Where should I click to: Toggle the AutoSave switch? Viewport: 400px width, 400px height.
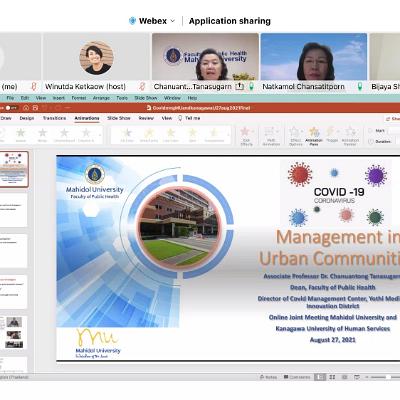pos(11,108)
